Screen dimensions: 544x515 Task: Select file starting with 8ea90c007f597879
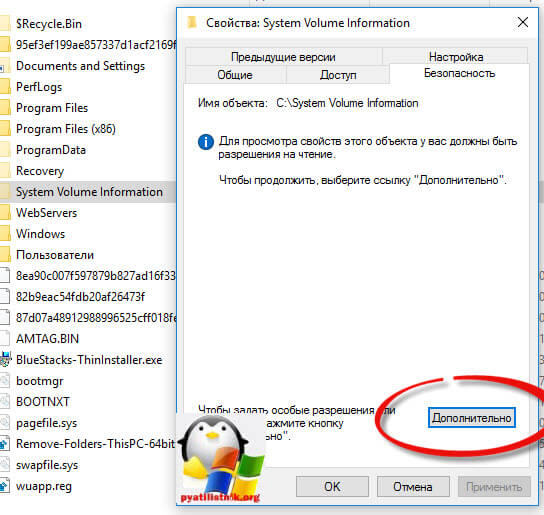(x=96, y=276)
